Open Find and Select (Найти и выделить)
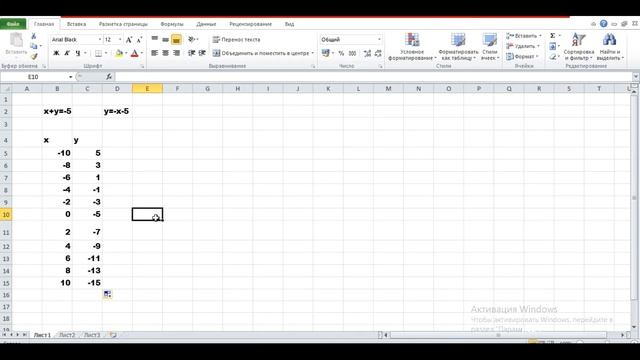Viewport: 640px width, 360px height. [610, 47]
